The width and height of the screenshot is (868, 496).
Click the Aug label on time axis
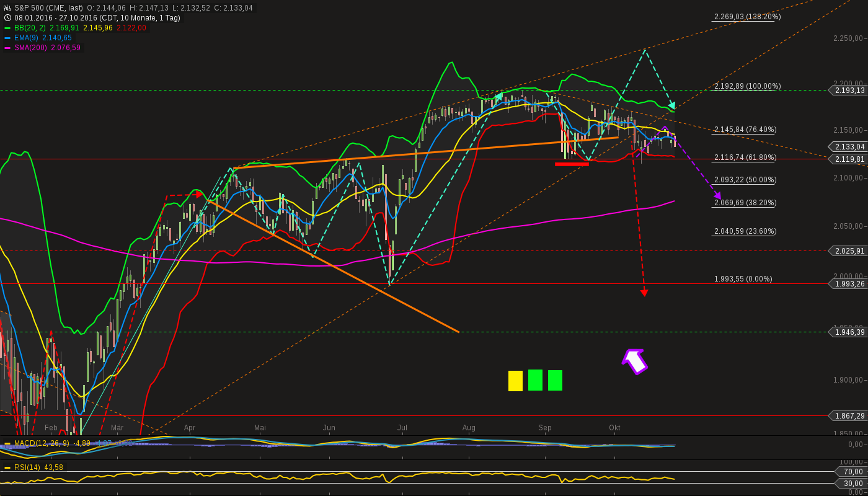(469, 428)
